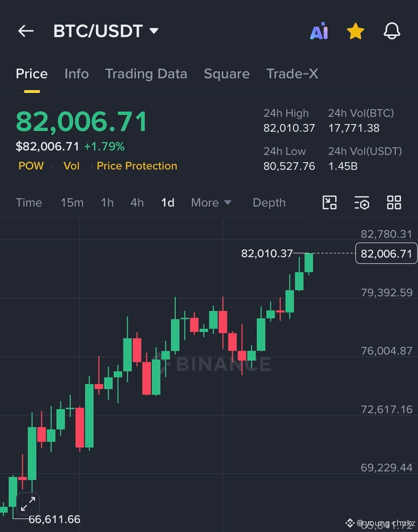Screen dimensions: 418x532
Task: Tap the 24h High value 82,010.37
Action: [289, 128]
